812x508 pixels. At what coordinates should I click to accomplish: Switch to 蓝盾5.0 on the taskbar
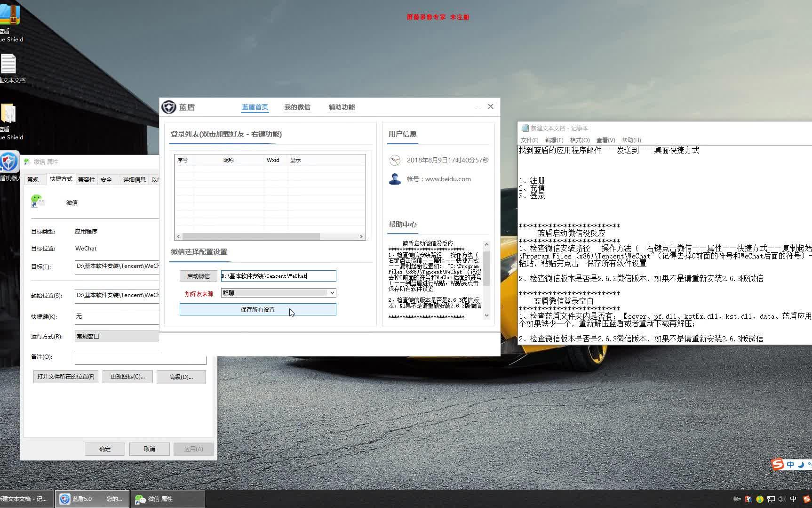pyautogui.click(x=92, y=499)
